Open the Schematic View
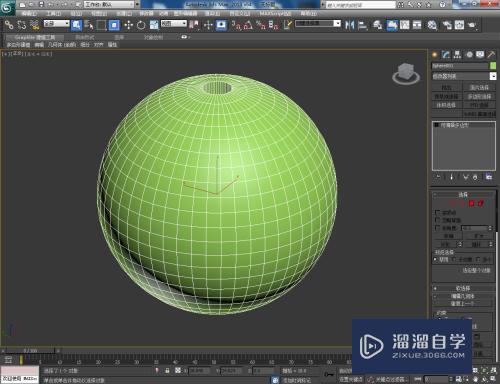500x384 pixels. coord(417,25)
